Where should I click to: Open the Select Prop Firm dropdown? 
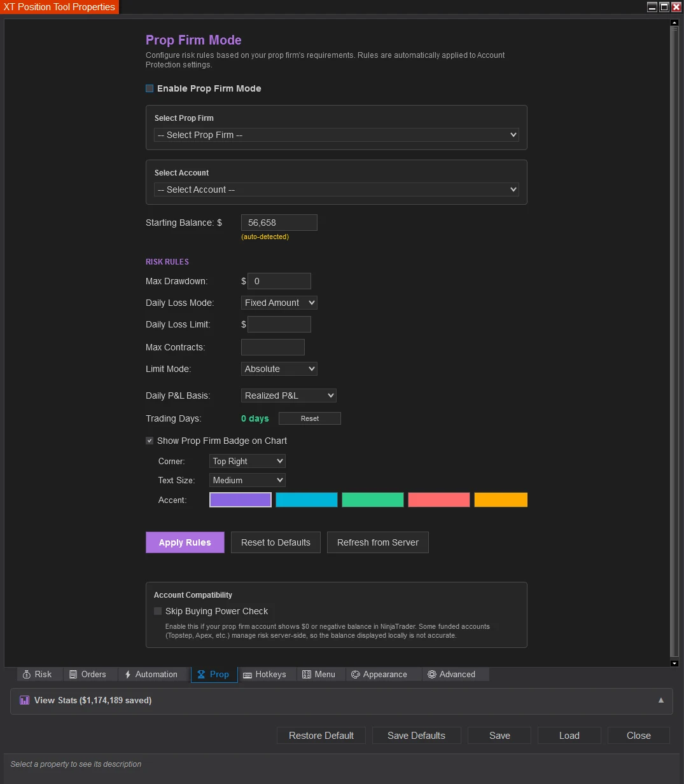point(336,135)
